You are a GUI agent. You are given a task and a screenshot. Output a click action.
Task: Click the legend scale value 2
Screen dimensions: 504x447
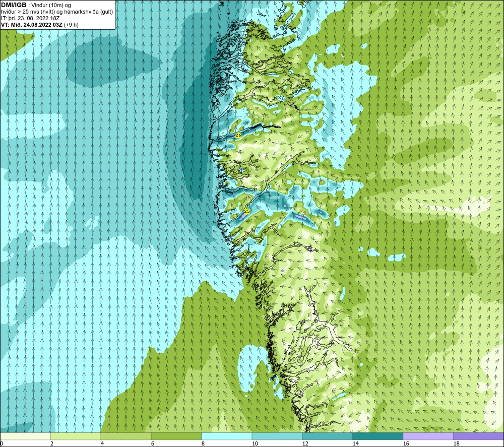[x=52, y=443]
